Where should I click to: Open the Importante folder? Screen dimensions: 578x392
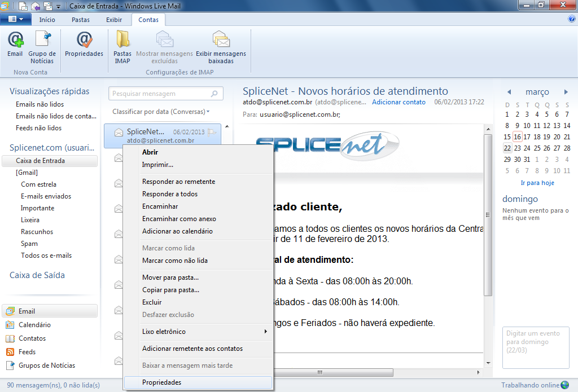[38, 208]
